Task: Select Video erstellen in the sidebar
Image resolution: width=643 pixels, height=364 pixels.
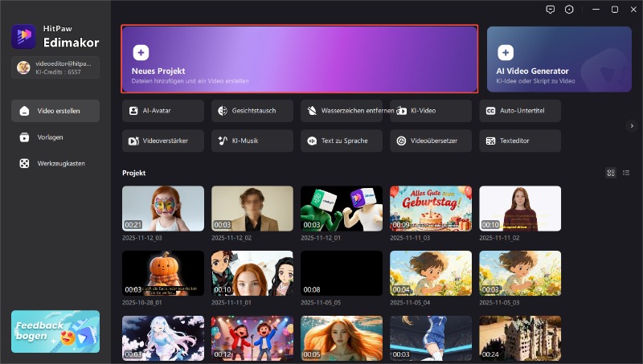Action: pyautogui.click(x=55, y=111)
